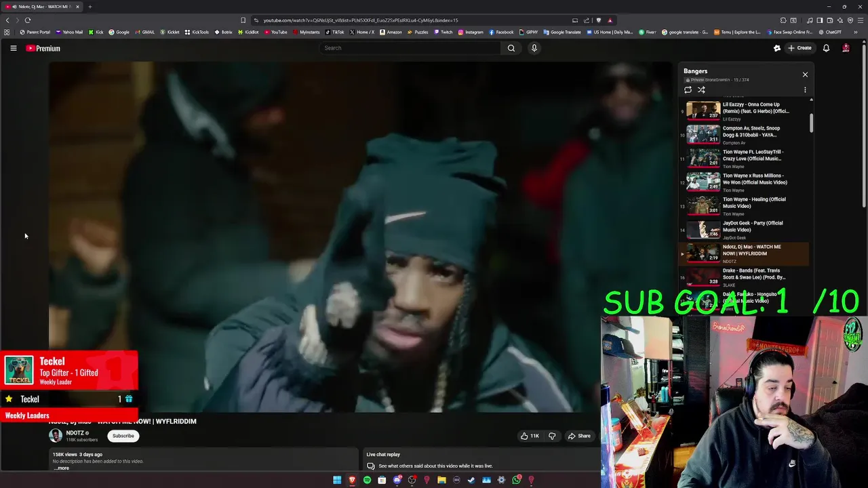868x488 pixels.
Task: Click the Bangers playlist title
Action: click(x=695, y=71)
